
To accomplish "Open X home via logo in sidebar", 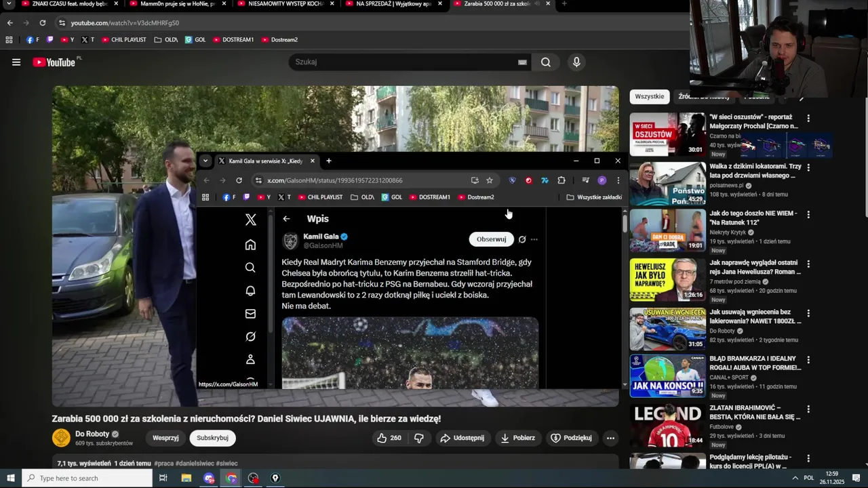I will click(250, 220).
